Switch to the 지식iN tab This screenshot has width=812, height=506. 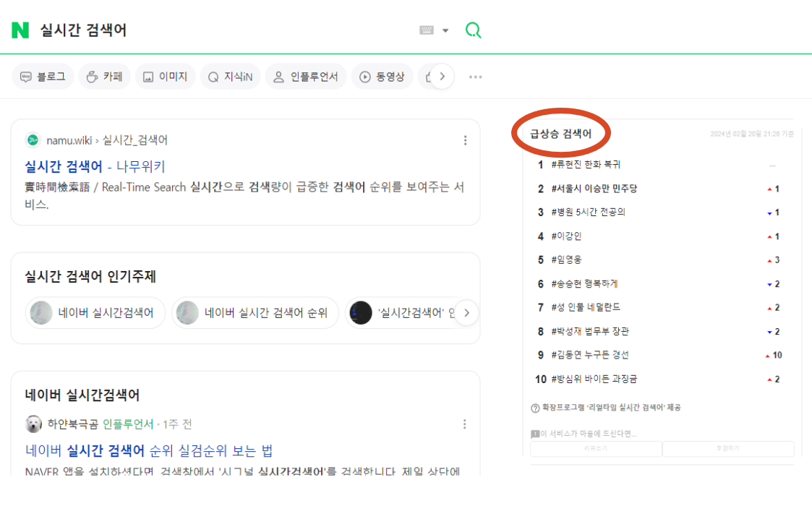[230, 76]
